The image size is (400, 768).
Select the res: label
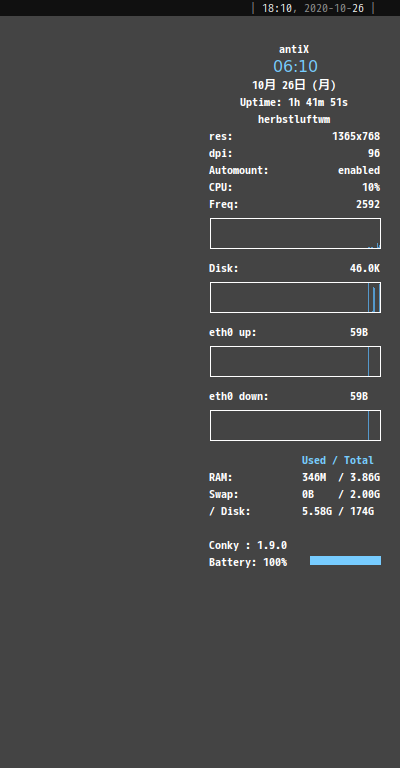(x=221, y=137)
